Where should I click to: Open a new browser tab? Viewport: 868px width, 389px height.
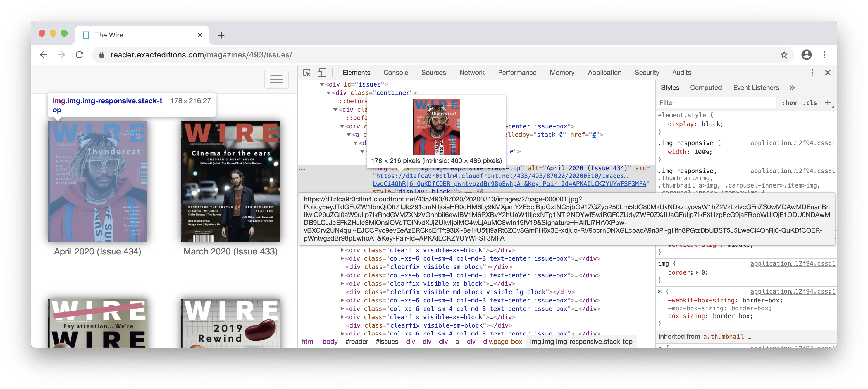(221, 35)
